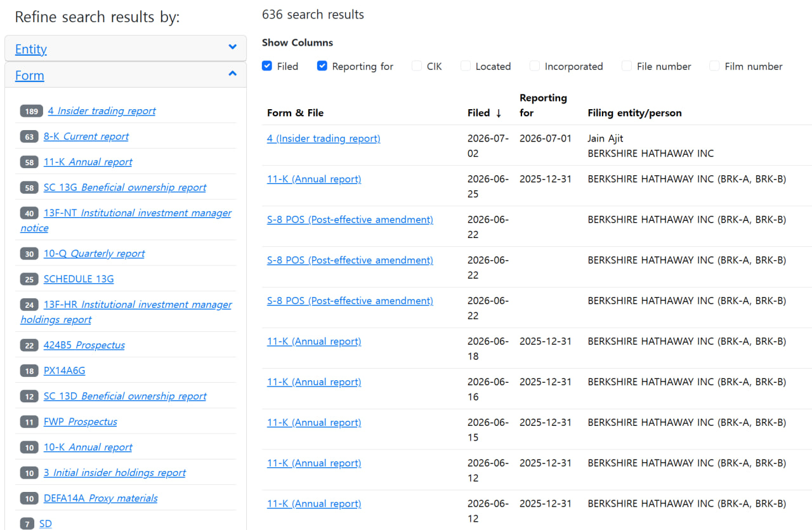Filter by 10-Q Quarterly report
812x530 pixels.
tap(94, 254)
